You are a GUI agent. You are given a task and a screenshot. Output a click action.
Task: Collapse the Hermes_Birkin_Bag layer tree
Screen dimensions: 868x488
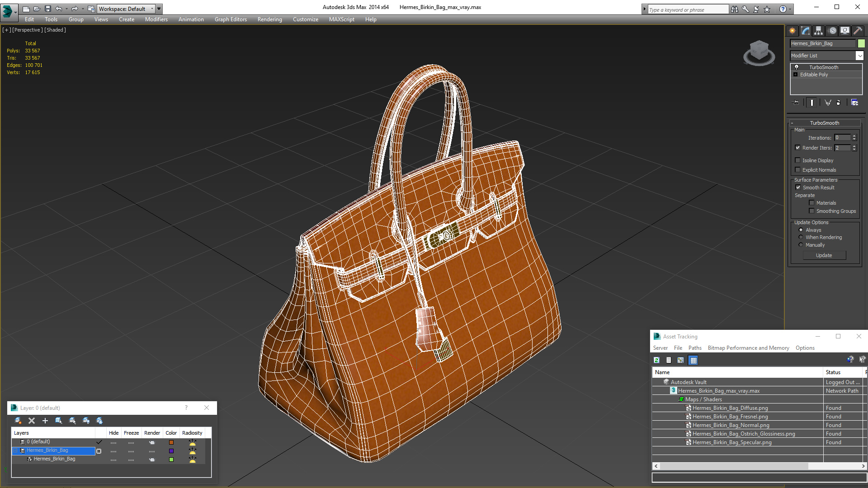15,450
